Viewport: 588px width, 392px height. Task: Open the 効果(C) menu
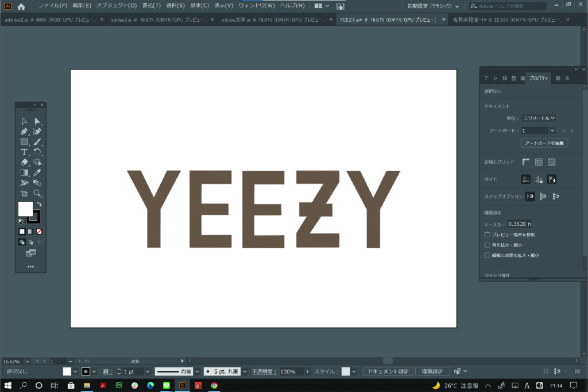click(200, 6)
